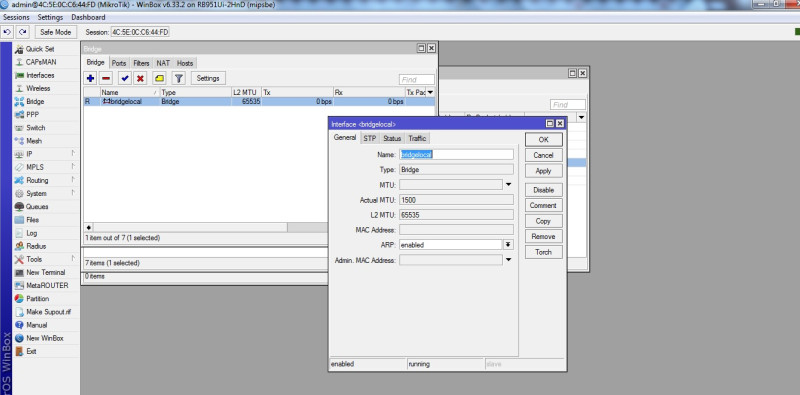Expand the MTU field arrow
Viewport: 800px width, 395px height.
[509, 185]
